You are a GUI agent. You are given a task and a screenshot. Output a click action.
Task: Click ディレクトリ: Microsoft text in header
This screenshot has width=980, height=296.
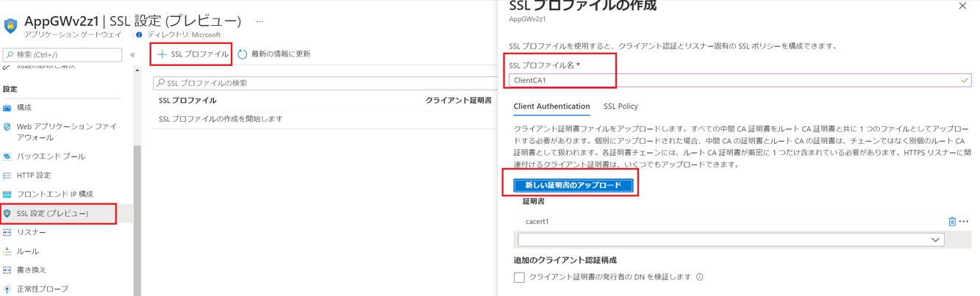[x=184, y=35]
